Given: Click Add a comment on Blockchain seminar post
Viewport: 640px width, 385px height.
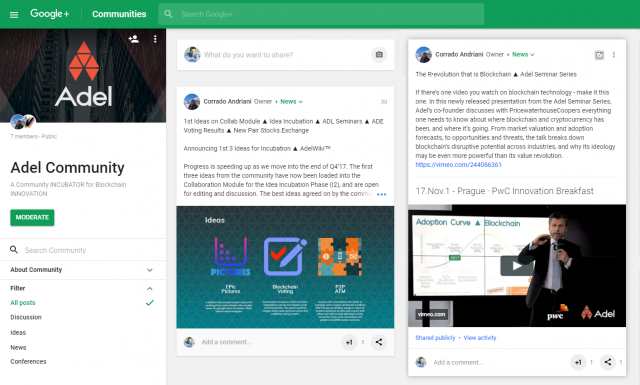Looking at the screenshot, I should coord(458,362).
